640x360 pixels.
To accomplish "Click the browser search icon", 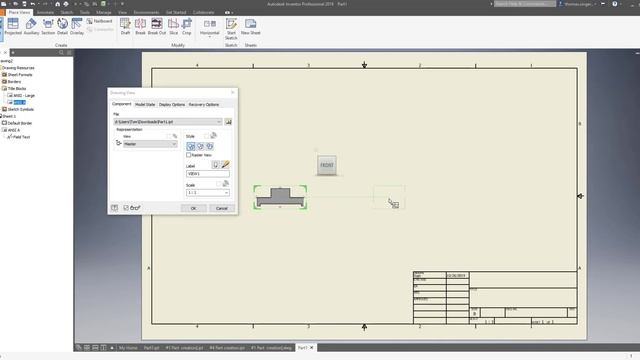I will click(62, 53).
